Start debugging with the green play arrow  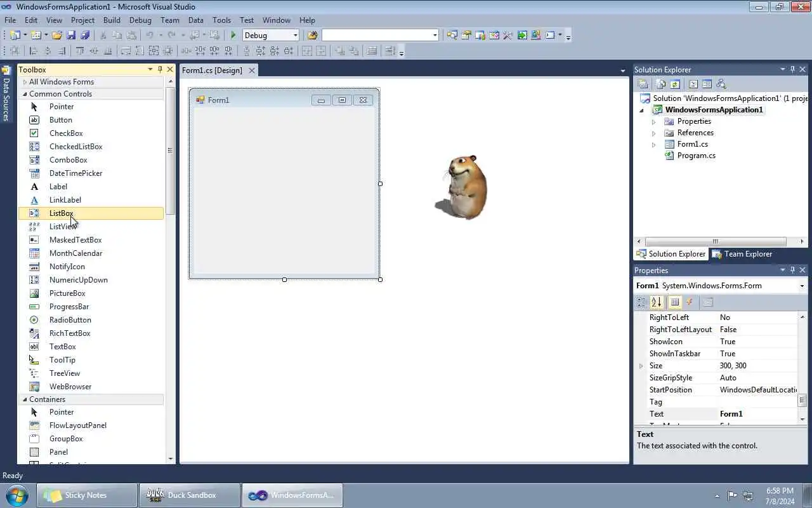[x=233, y=36]
